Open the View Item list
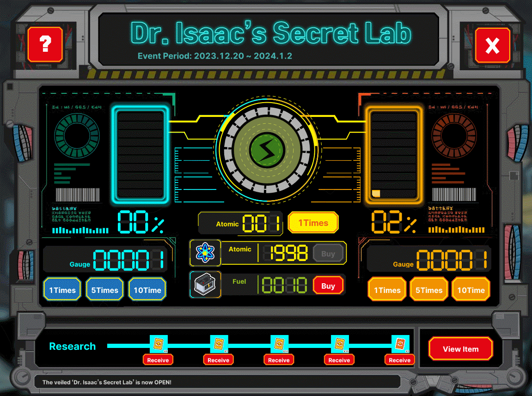 click(460, 349)
